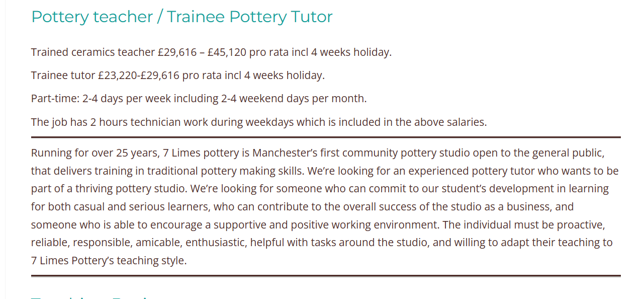Click the 'Part-time: 2-4 days per week' line

[199, 98]
